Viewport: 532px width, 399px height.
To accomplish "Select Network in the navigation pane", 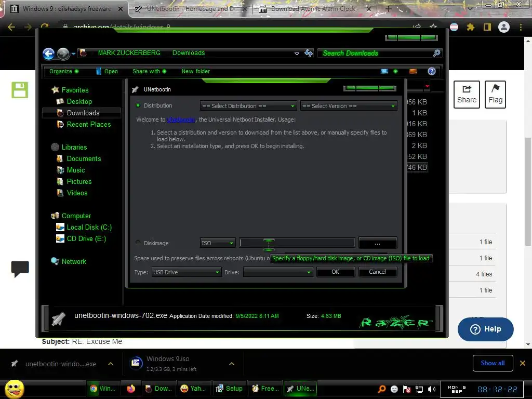I will coord(74,262).
